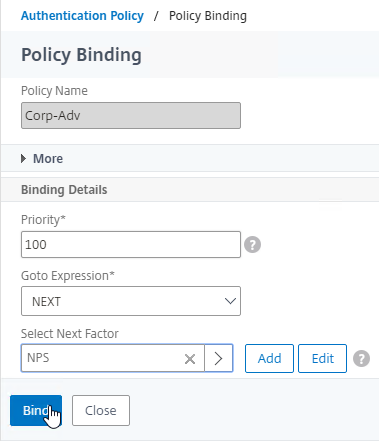Show help for the Priority field
The image size is (379, 441).
252,245
